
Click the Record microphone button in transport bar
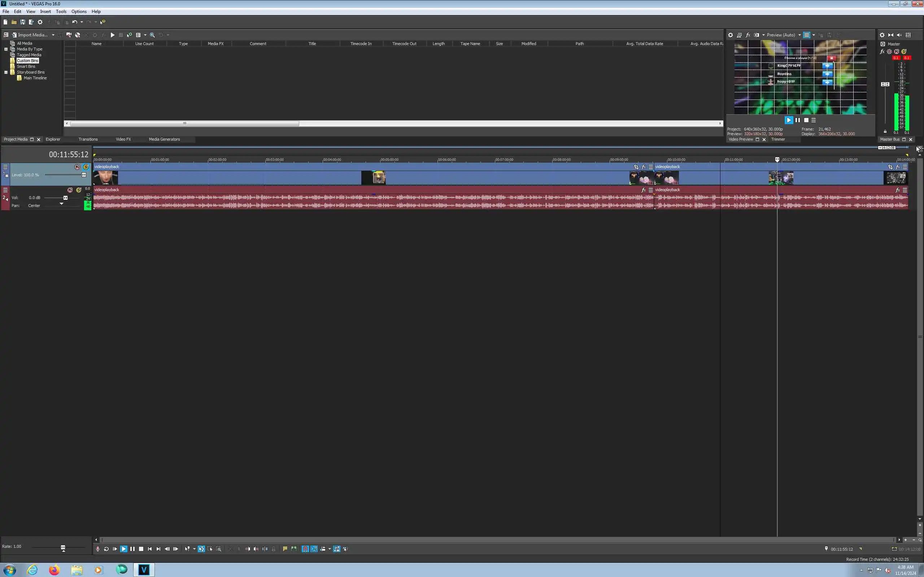tap(98, 549)
